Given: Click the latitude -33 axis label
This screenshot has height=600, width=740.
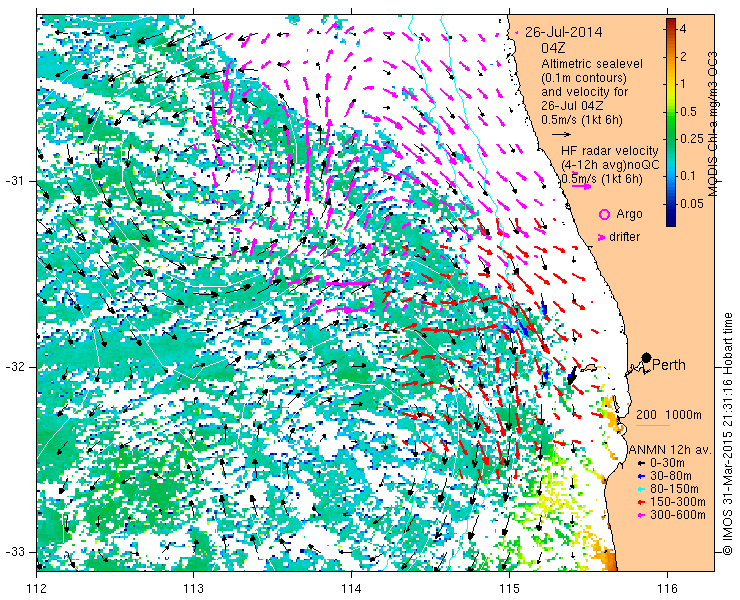Looking at the screenshot, I should point(14,551).
